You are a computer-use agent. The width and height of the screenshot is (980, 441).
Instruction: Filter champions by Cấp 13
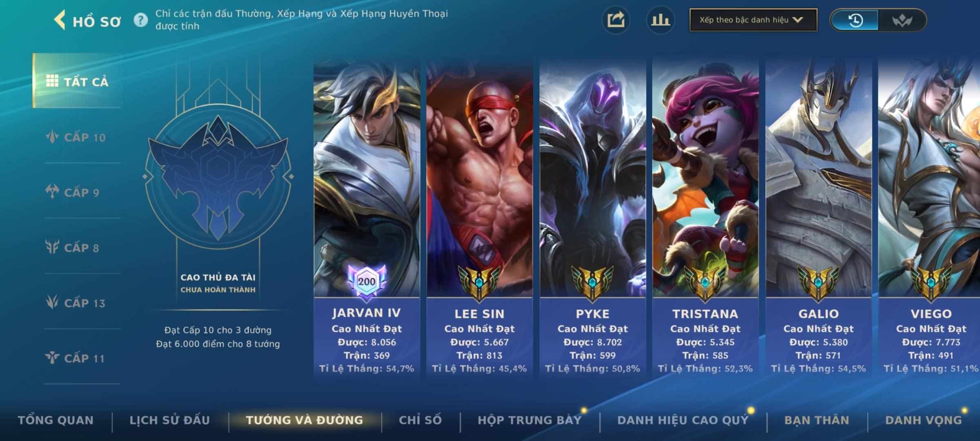76,303
